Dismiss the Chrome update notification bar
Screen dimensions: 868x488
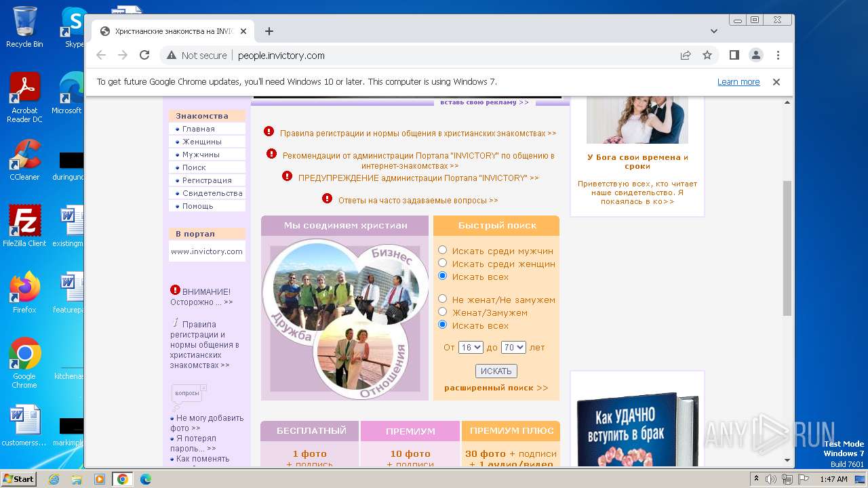click(x=776, y=82)
